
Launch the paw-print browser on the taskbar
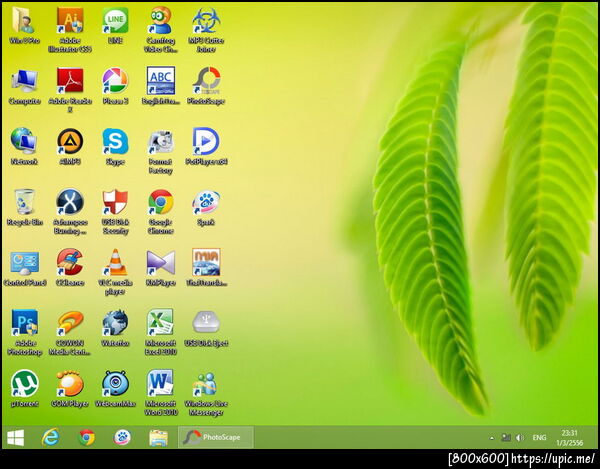[122, 437]
